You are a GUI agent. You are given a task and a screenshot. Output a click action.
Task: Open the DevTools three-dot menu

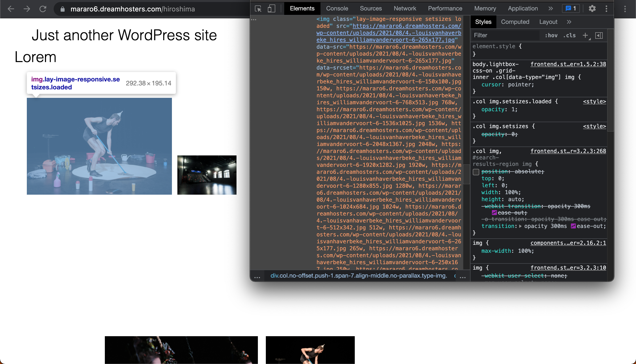coord(606,9)
